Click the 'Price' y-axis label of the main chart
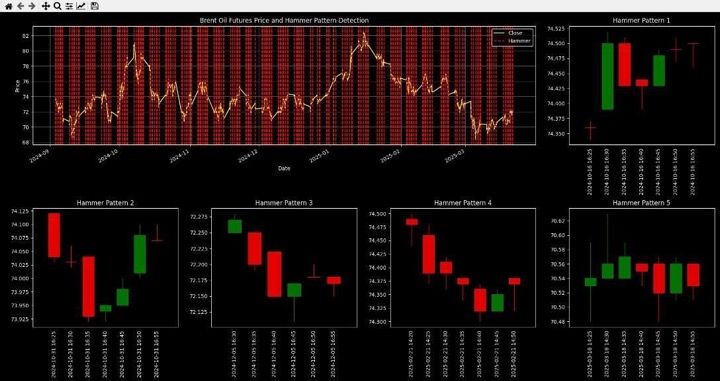 17,86
